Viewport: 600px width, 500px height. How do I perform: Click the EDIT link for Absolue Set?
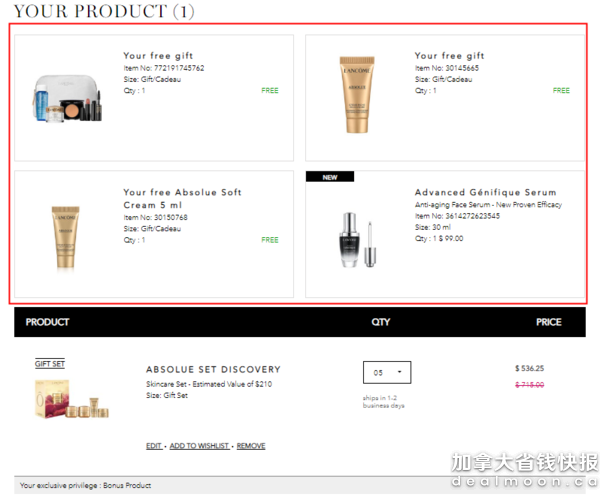(x=154, y=446)
